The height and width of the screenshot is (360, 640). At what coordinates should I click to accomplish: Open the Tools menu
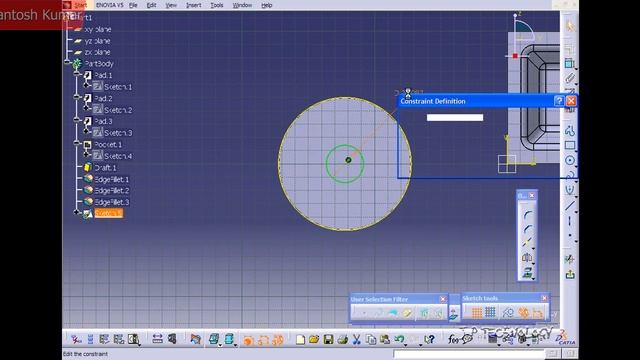pyautogui.click(x=217, y=5)
